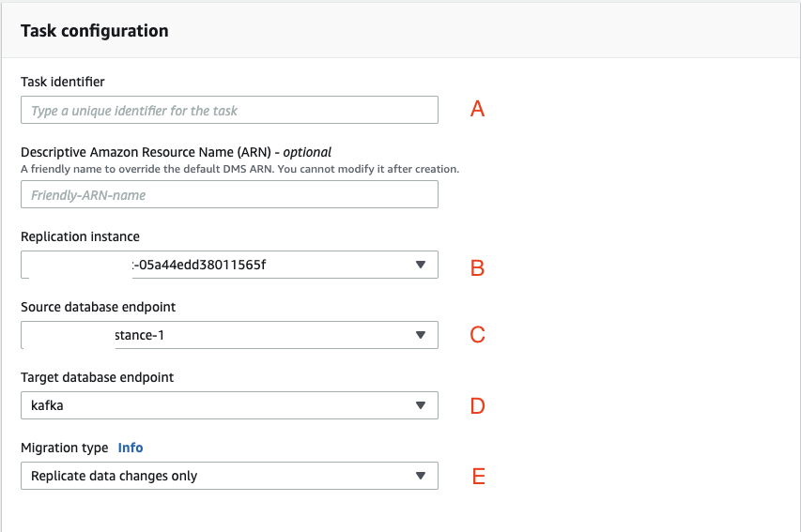This screenshot has height=532, width=801.
Task: Focus the Friendly-ARN-name input box
Action: click(x=228, y=195)
